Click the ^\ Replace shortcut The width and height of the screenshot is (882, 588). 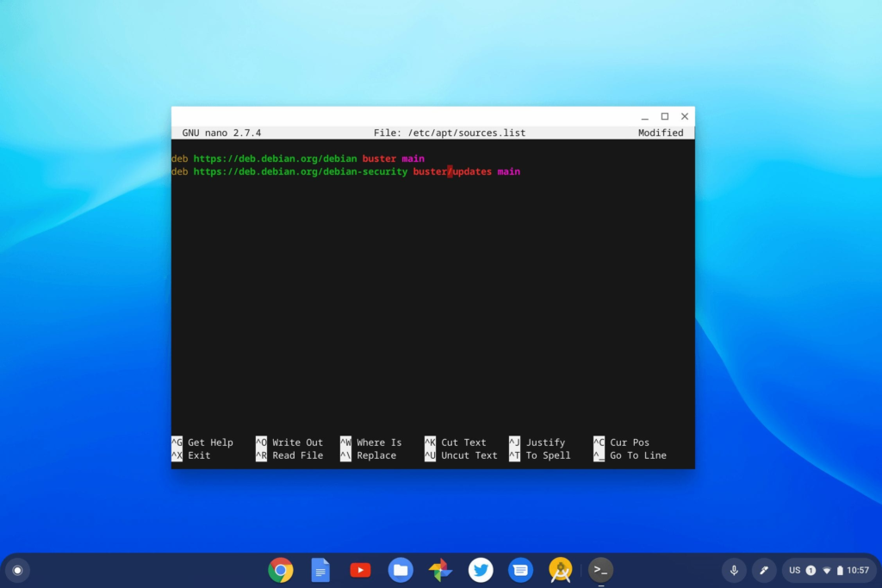[x=368, y=455]
